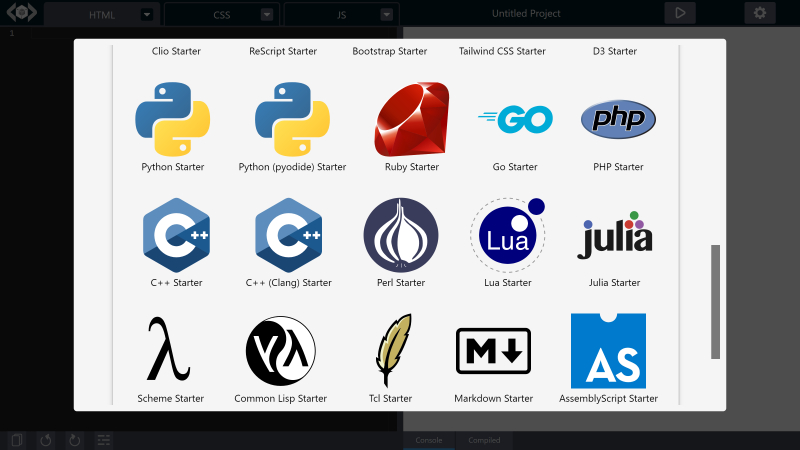Select the Perl Starter onion icon
The image size is (800, 450).
401,235
